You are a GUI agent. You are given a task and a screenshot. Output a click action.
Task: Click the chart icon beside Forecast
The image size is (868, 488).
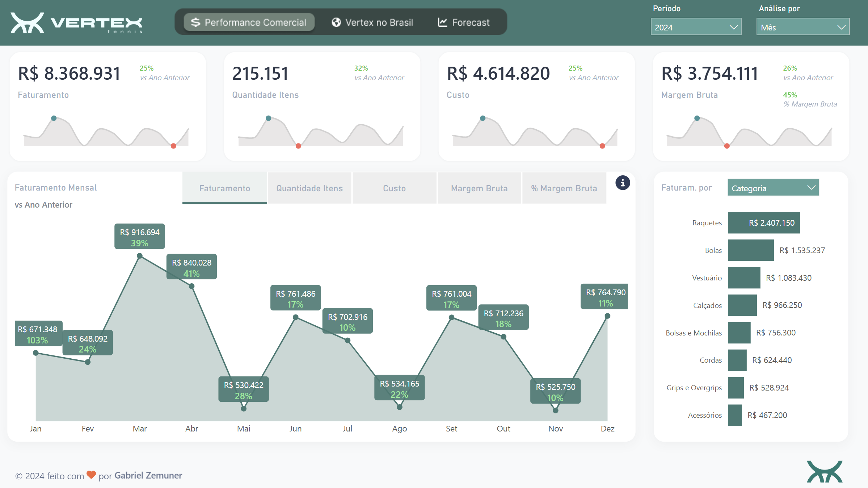(442, 22)
